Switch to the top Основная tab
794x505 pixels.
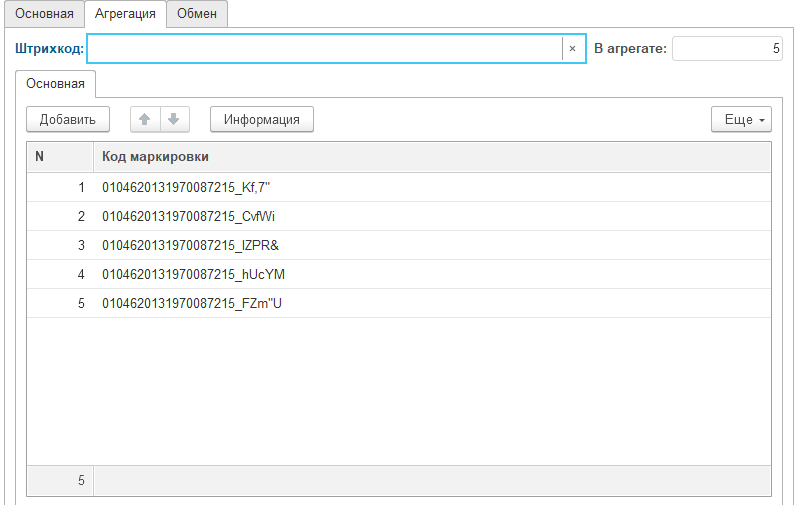coord(43,13)
